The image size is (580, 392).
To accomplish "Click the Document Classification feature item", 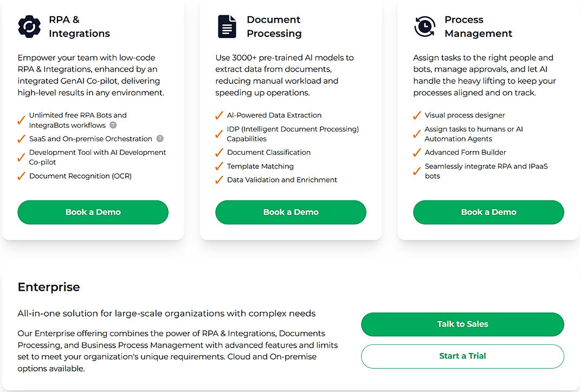I will [x=268, y=152].
